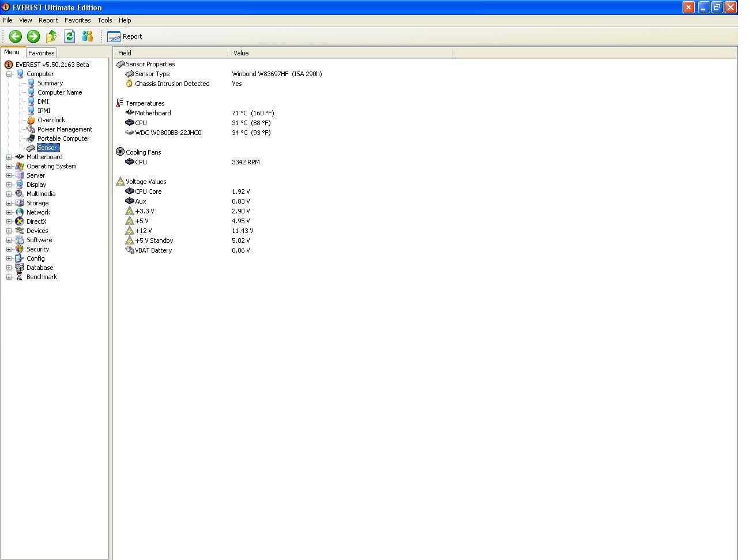Expand the Devices tree node
The height and width of the screenshot is (560, 750).
click(9, 231)
